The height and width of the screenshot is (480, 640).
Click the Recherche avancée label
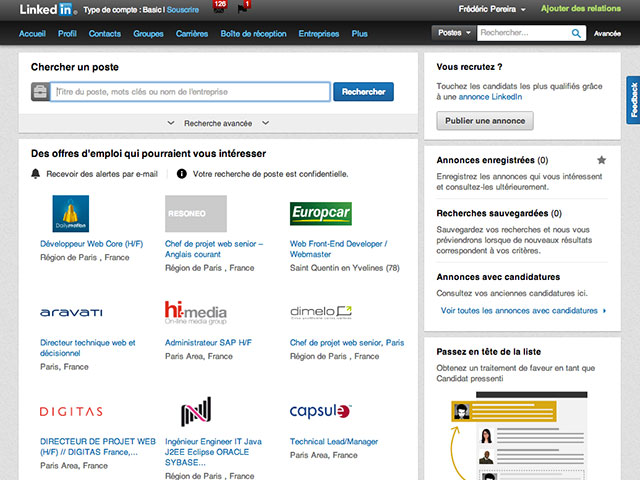pos(218,123)
